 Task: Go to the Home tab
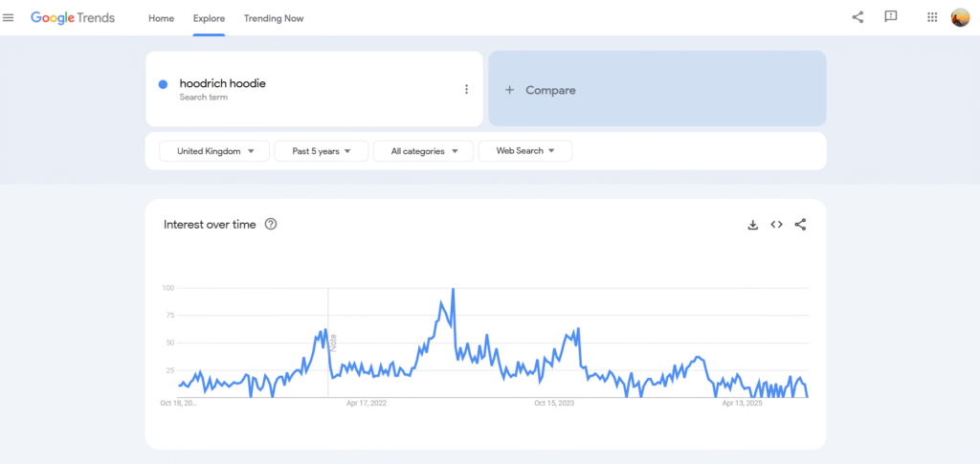pyautogui.click(x=162, y=18)
